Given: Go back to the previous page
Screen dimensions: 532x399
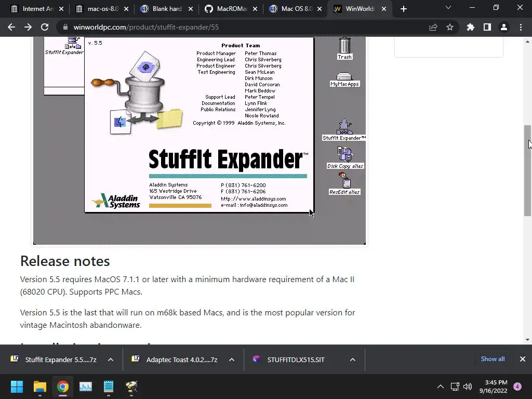Looking at the screenshot, I should [x=11, y=27].
